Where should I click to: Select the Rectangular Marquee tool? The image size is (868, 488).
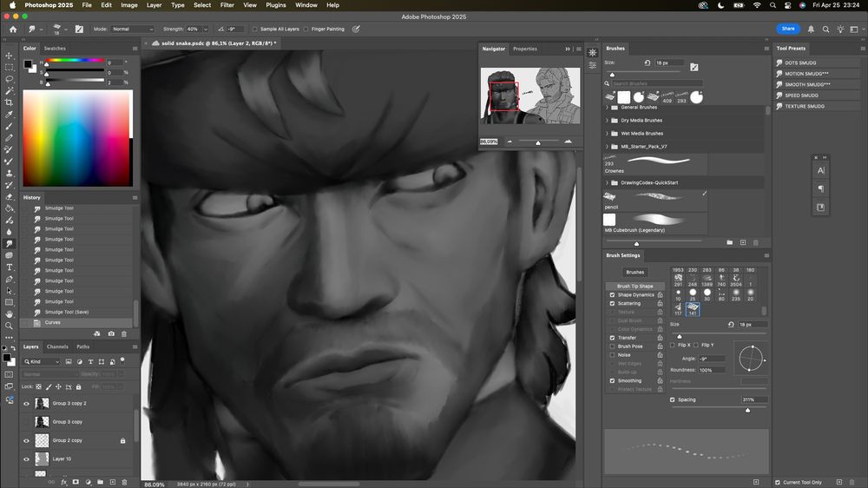tap(9, 67)
